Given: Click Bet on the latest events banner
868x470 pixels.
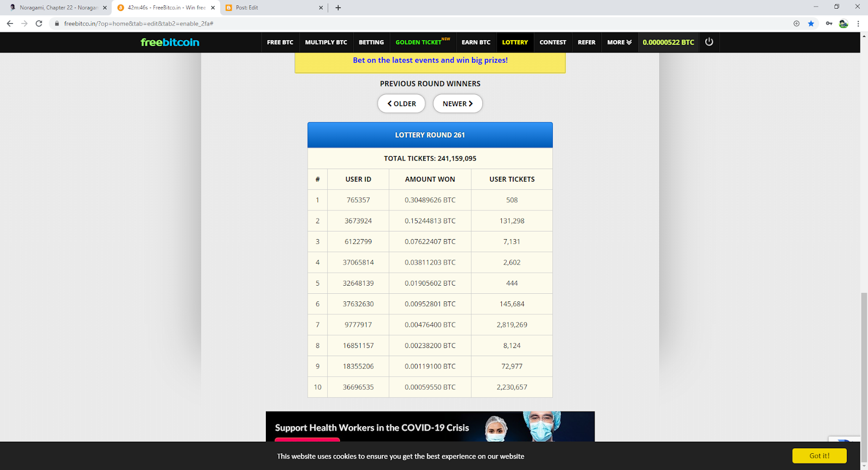Looking at the screenshot, I should 430,60.
